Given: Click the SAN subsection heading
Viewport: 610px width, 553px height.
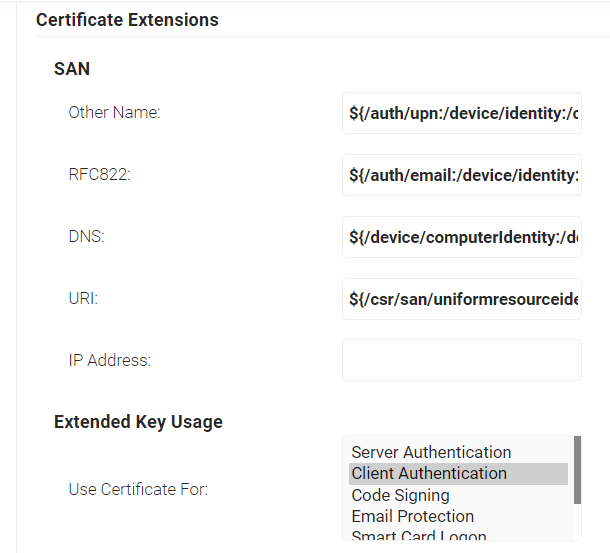Looking at the screenshot, I should [x=72, y=69].
